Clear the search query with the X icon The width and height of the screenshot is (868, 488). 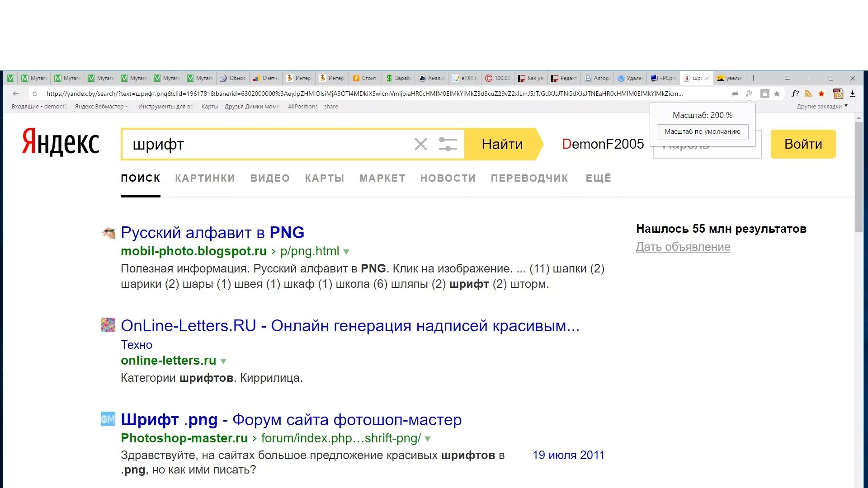(421, 144)
